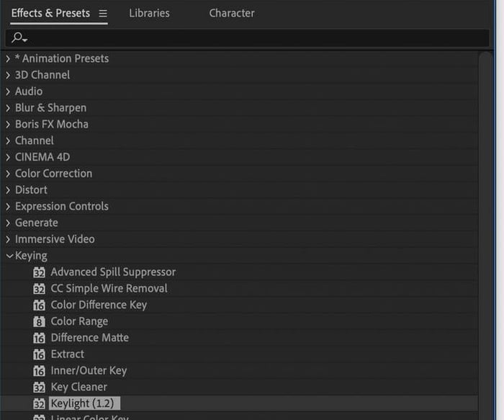Expand the Expression Controls category chevron
The image size is (504, 420).
pos(8,207)
